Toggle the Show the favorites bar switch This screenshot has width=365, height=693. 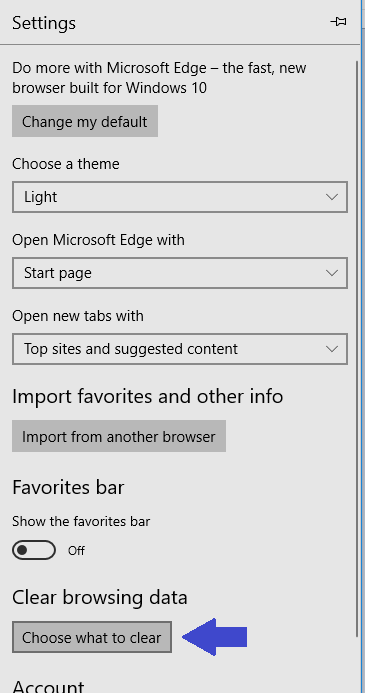[x=34, y=550]
